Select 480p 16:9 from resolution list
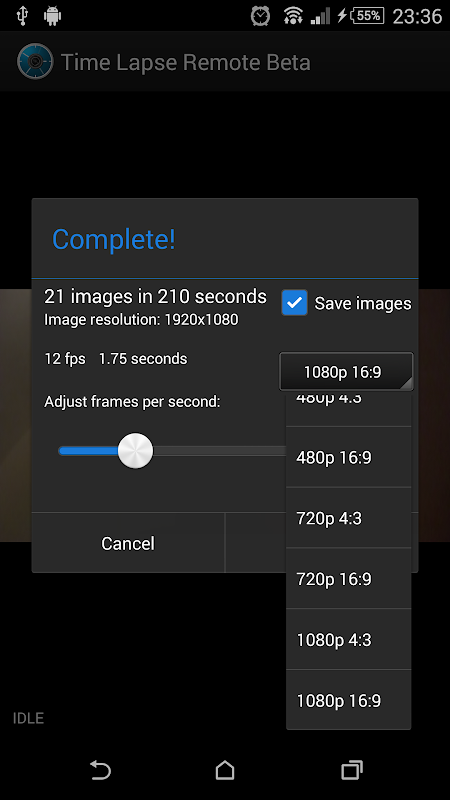 [348, 457]
